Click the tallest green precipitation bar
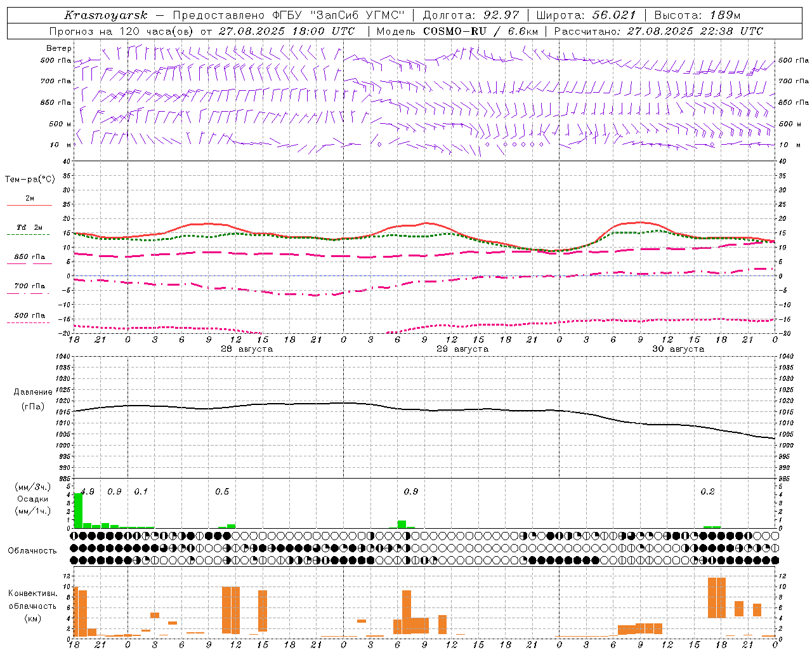This screenshot has width=812, height=650. 78,510
